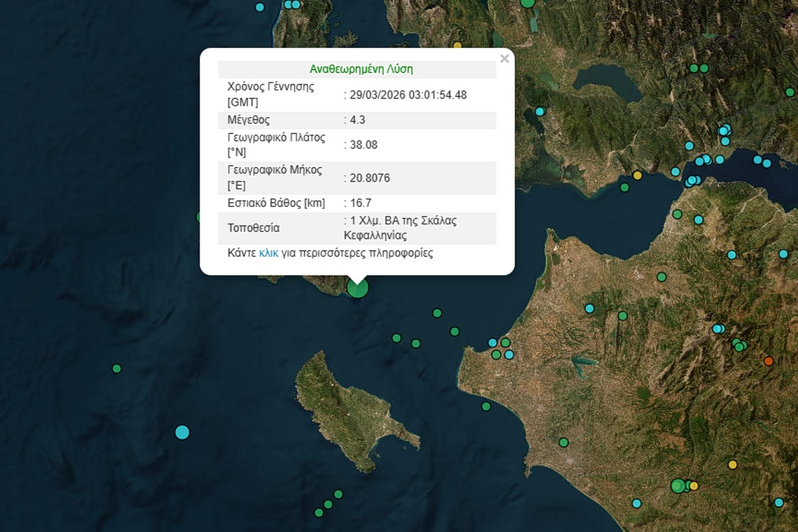Select the large green marker cut off at top edge
798x532 pixels.
pyautogui.click(x=527, y=3)
